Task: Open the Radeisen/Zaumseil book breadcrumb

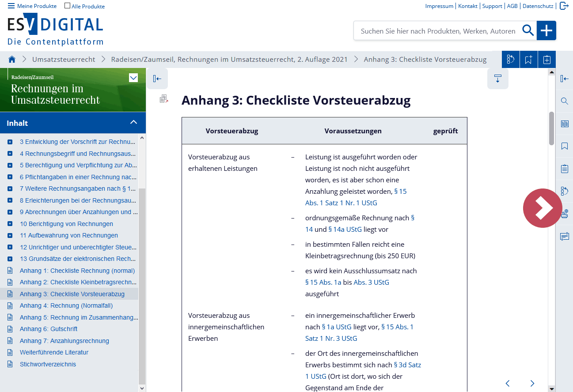Action: [229, 59]
